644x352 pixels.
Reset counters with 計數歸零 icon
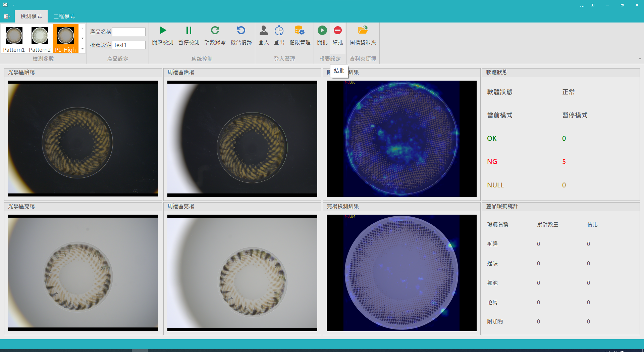point(215,31)
